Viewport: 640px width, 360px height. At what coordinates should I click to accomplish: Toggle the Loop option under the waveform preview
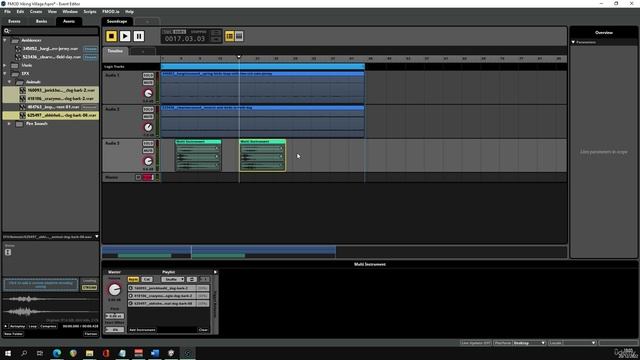point(33,326)
